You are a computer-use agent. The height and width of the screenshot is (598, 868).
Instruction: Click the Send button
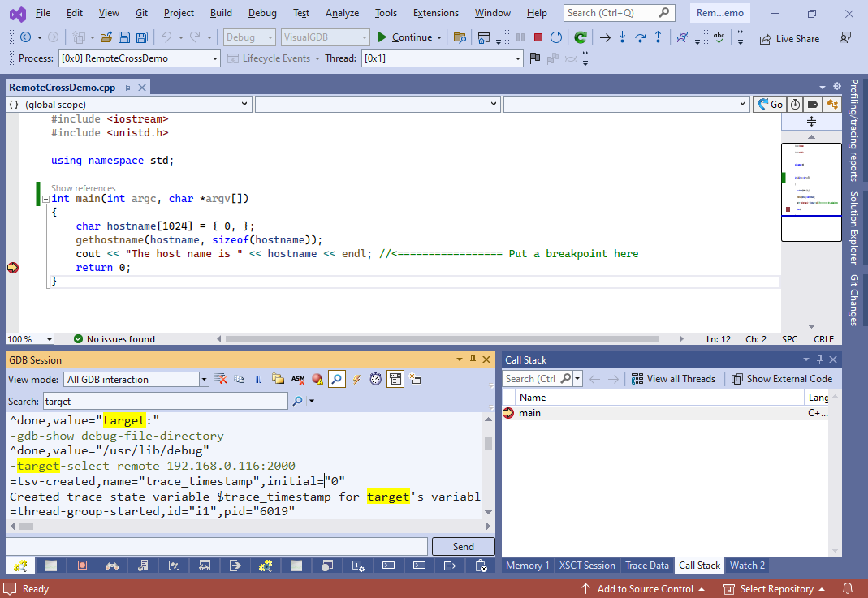(463, 547)
